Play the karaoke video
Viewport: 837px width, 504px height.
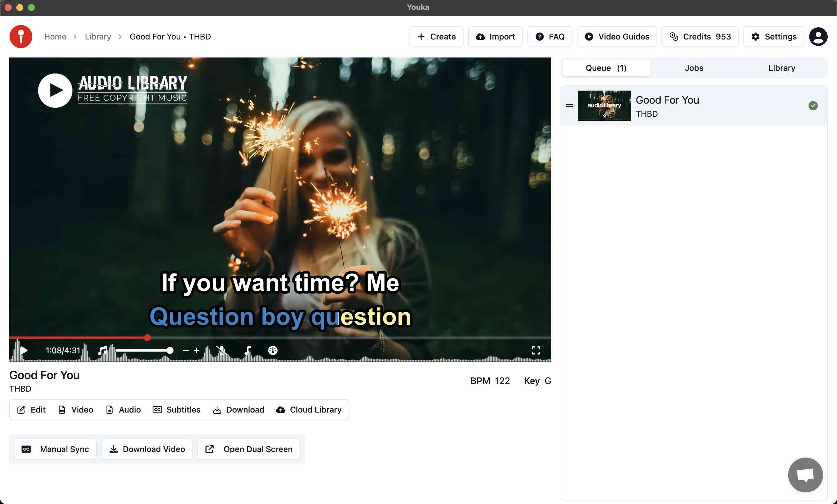pos(24,350)
